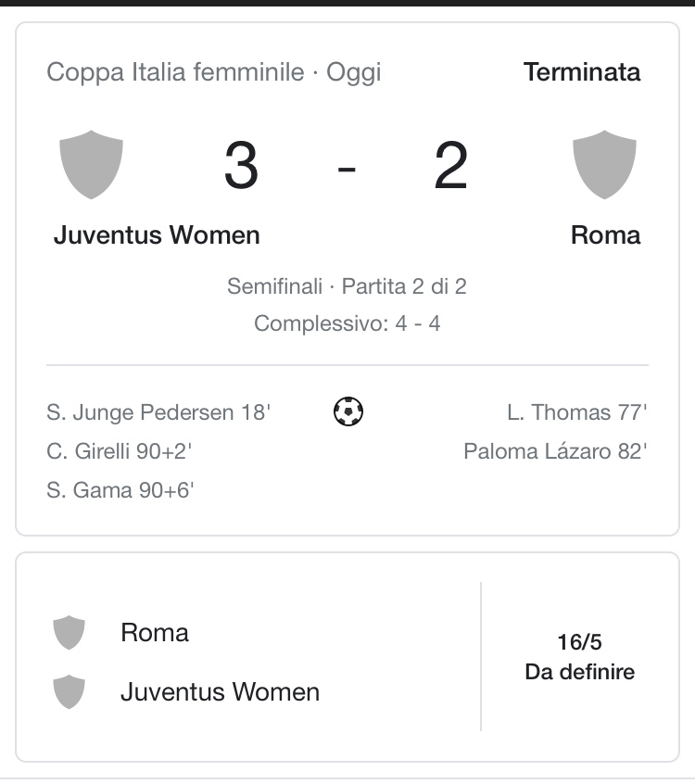Click the Roma shield crest in scoreboard
Screen dimensions: 695x784
(x=604, y=165)
